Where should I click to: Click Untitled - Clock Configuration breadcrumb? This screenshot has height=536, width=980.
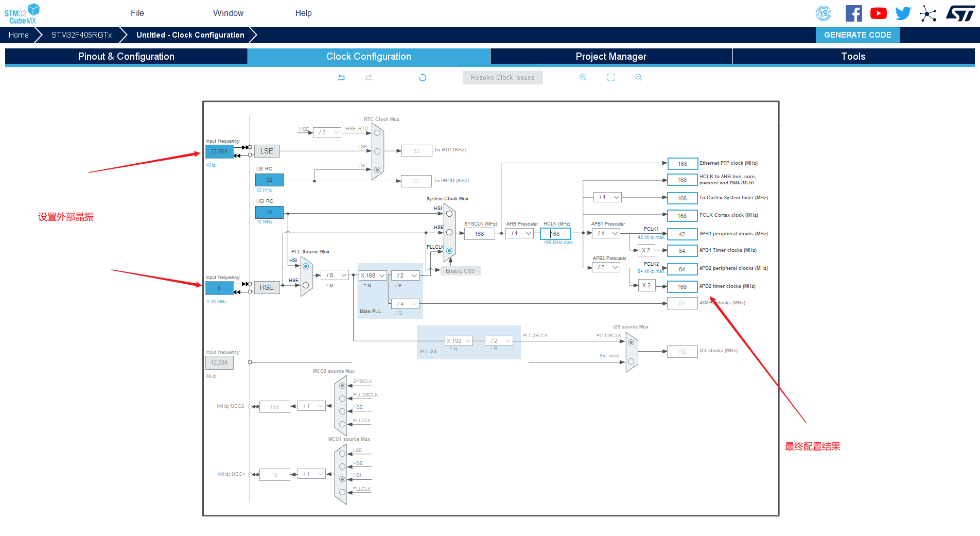[x=190, y=35]
